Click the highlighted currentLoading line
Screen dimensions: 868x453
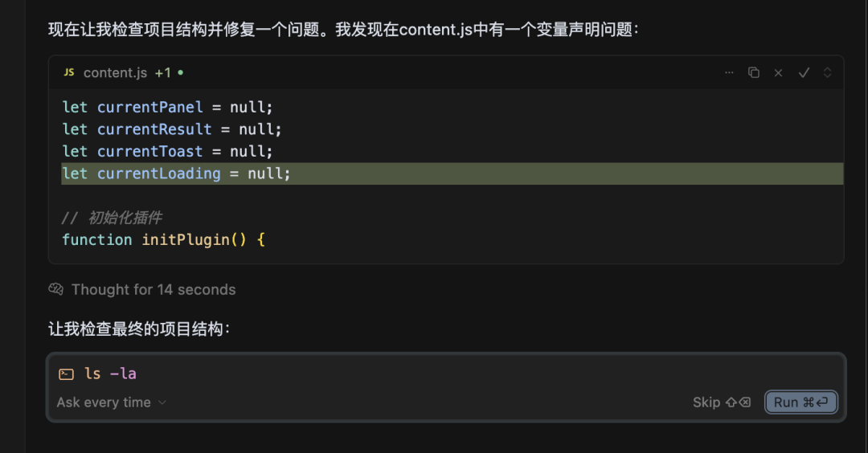[x=177, y=173]
